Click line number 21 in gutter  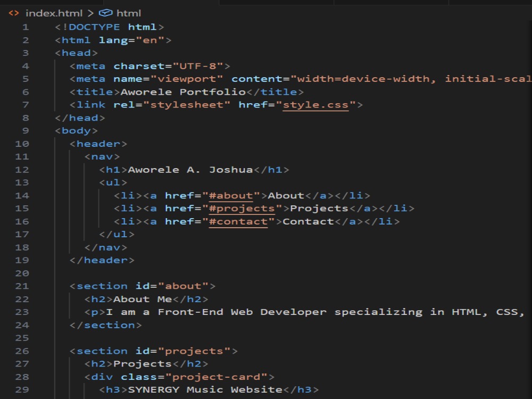(x=22, y=286)
